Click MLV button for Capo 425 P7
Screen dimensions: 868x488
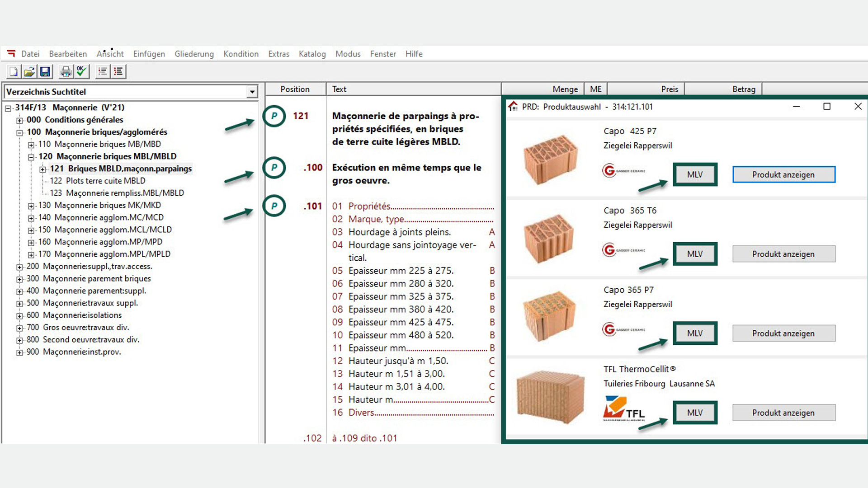(695, 174)
